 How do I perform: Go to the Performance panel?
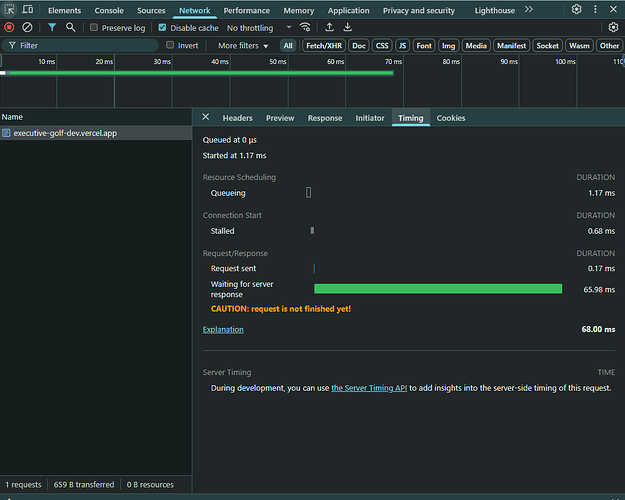click(x=246, y=10)
